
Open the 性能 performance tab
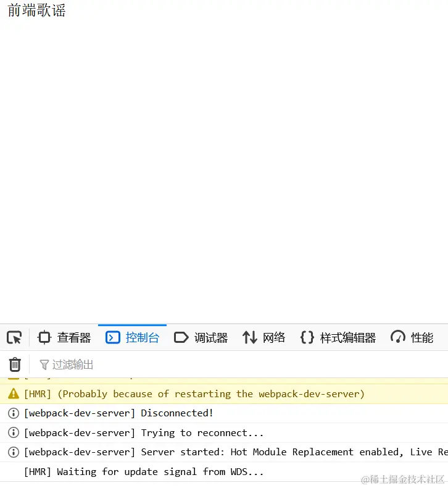[412, 337]
